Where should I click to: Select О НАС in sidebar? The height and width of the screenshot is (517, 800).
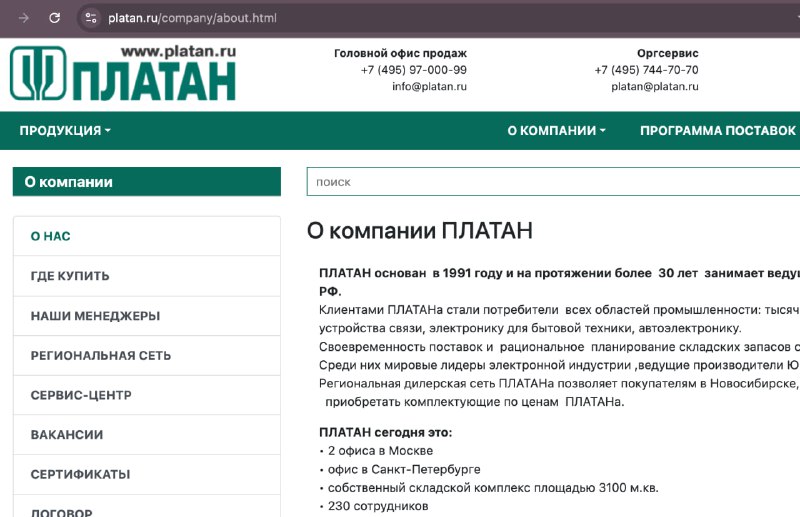point(147,236)
